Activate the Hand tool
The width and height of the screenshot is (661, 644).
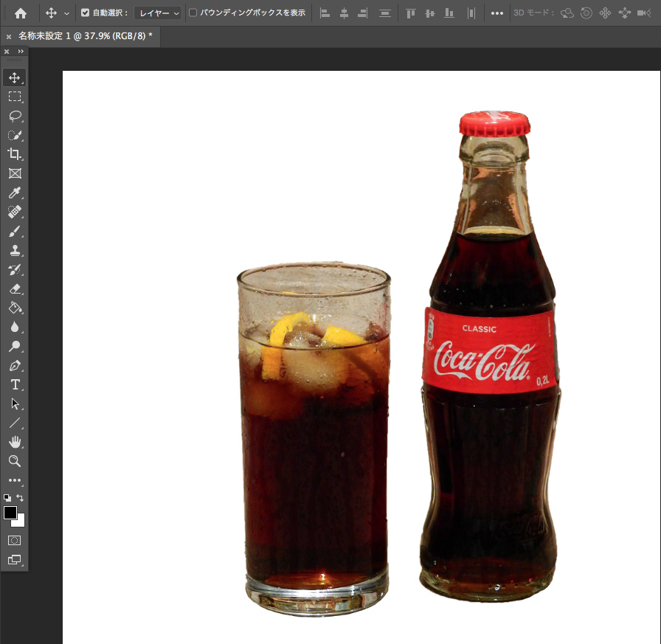15,442
